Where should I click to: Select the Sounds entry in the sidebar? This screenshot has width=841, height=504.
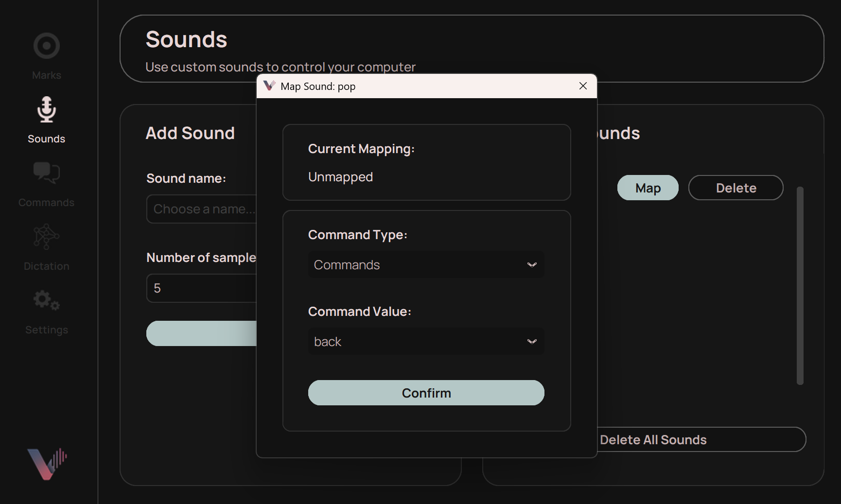(46, 139)
